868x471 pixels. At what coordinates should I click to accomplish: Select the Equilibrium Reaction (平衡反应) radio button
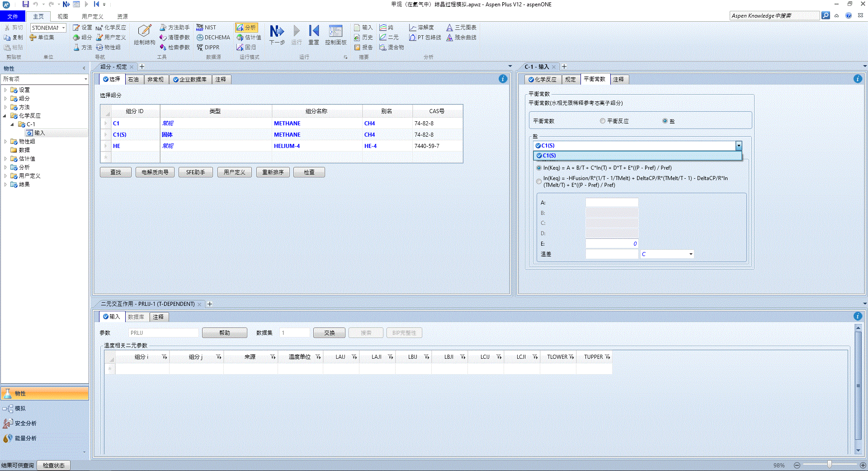coord(603,121)
